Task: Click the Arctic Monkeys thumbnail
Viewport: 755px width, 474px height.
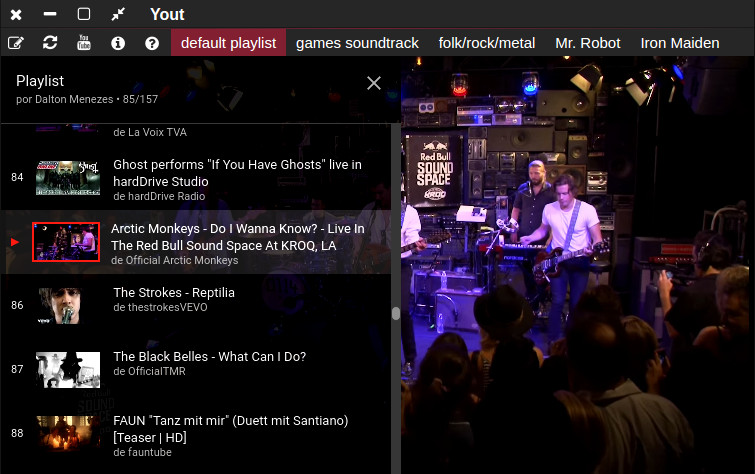Action: (x=66, y=242)
